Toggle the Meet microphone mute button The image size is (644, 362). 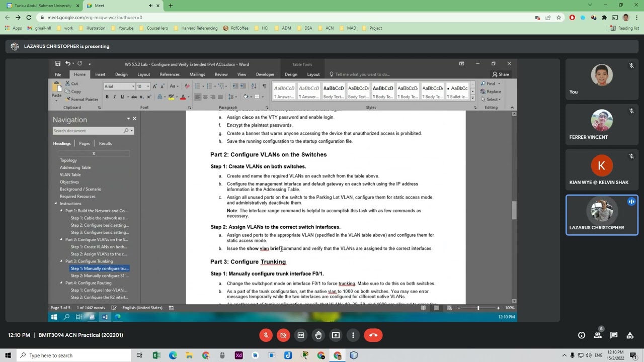pyautogui.click(x=266, y=335)
